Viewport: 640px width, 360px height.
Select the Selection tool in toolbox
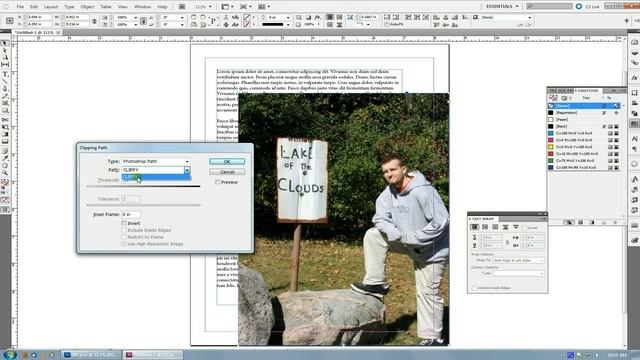[5, 43]
